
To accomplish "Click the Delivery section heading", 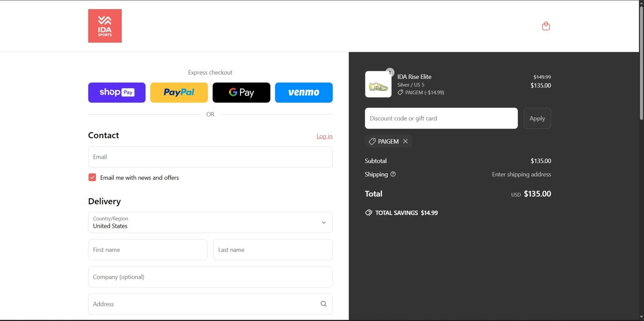I will 104,201.
